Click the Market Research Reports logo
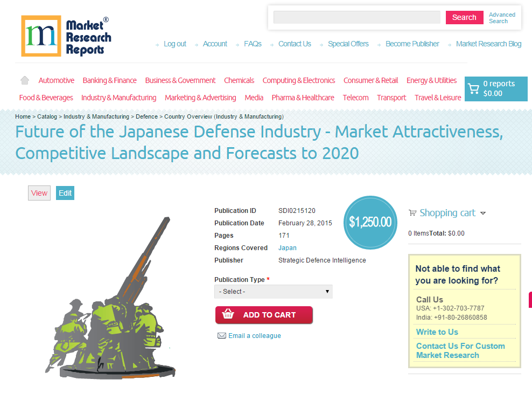This screenshot has height=393, width=532. coord(66,36)
